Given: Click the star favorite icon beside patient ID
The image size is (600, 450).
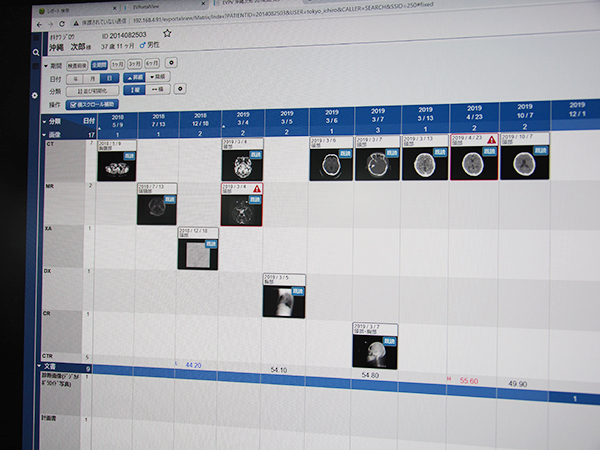Looking at the screenshot, I should coord(167,33).
